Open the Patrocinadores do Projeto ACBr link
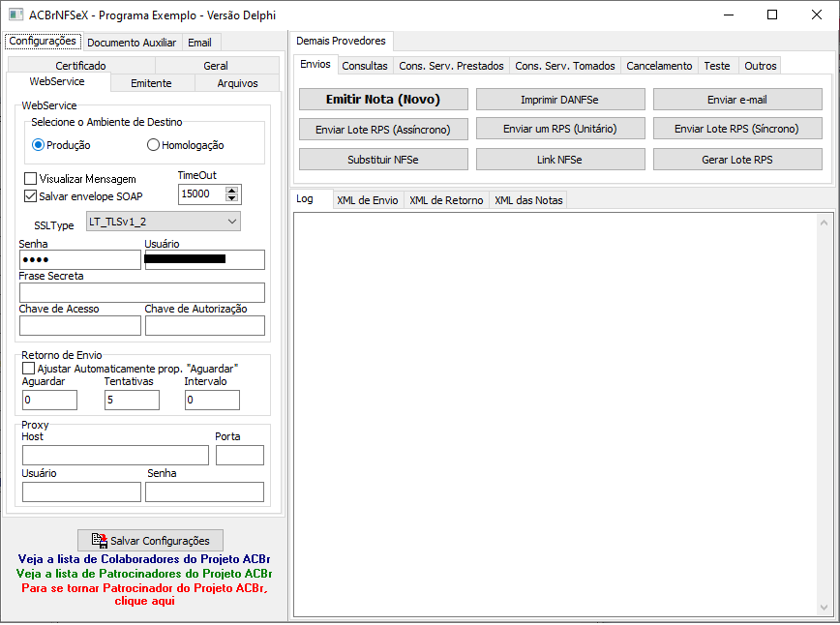 pyautogui.click(x=144, y=574)
